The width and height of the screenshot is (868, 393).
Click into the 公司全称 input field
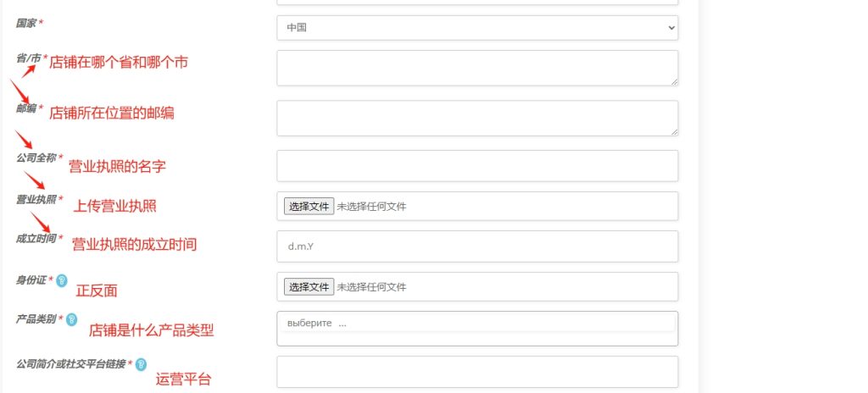point(477,165)
